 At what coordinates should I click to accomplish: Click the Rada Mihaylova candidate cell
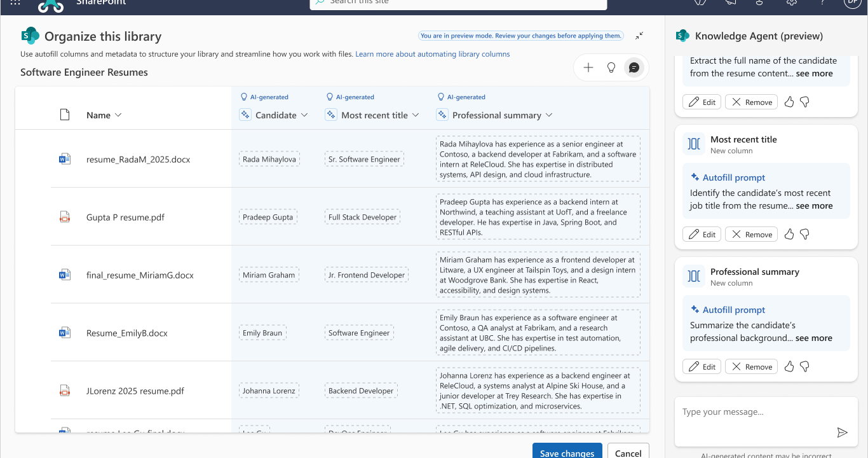point(269,159)
